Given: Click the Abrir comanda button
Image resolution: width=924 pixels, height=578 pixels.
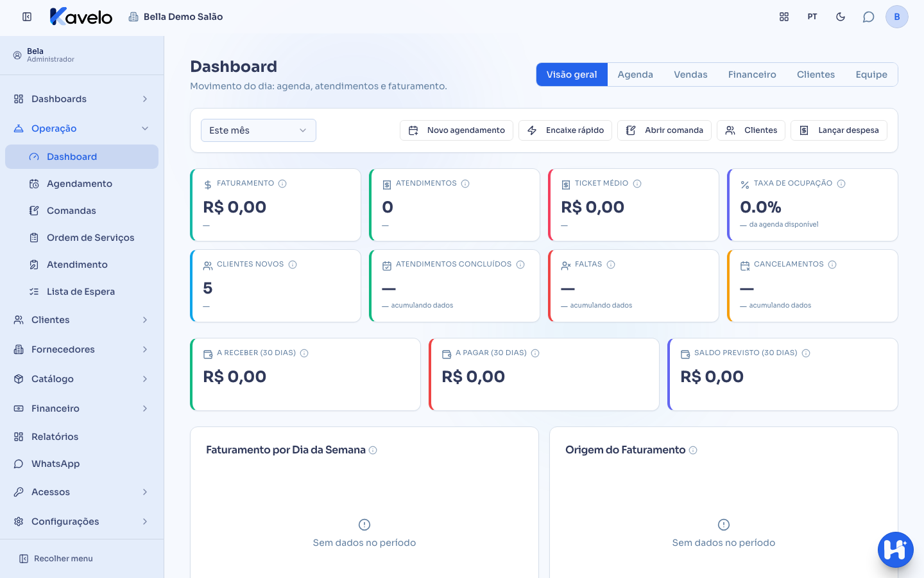Looking at the screenshot, I should click(x=664, y=130).
